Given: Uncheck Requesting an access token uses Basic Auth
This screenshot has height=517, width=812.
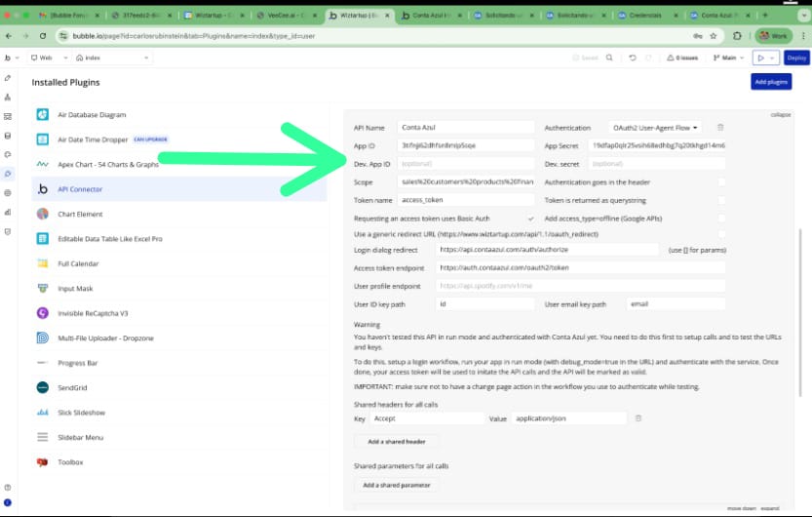Looking at the screenshot, I should [531, 219].
